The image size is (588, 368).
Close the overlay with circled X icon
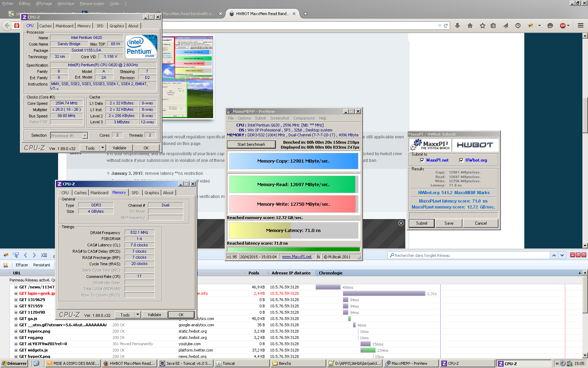pyautogui.click(x=401, y=223)
